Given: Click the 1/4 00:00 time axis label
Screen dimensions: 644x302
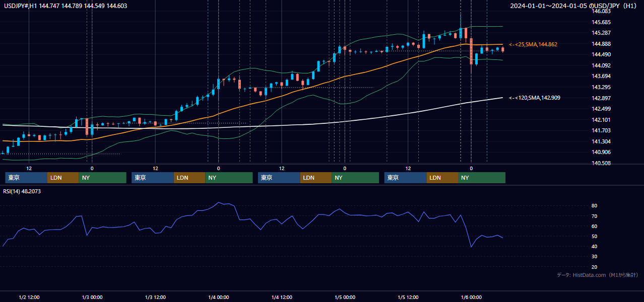Looking at the screenshot, I should [219, 297].
